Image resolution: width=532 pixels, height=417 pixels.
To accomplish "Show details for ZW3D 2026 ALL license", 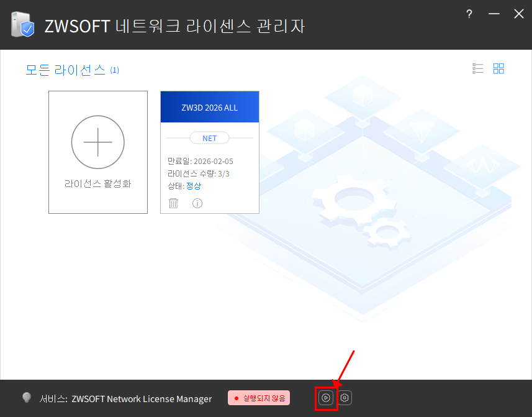I will [197, 203].
